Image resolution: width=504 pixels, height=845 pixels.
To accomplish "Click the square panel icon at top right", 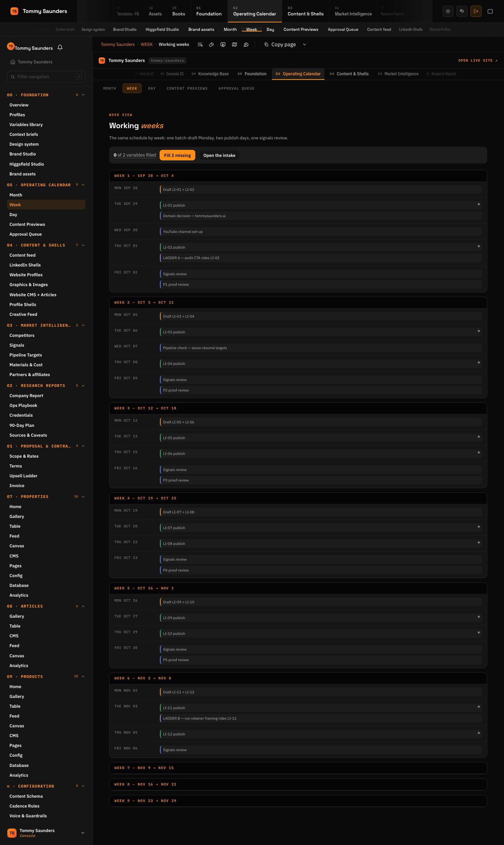I will pos(490,11).
